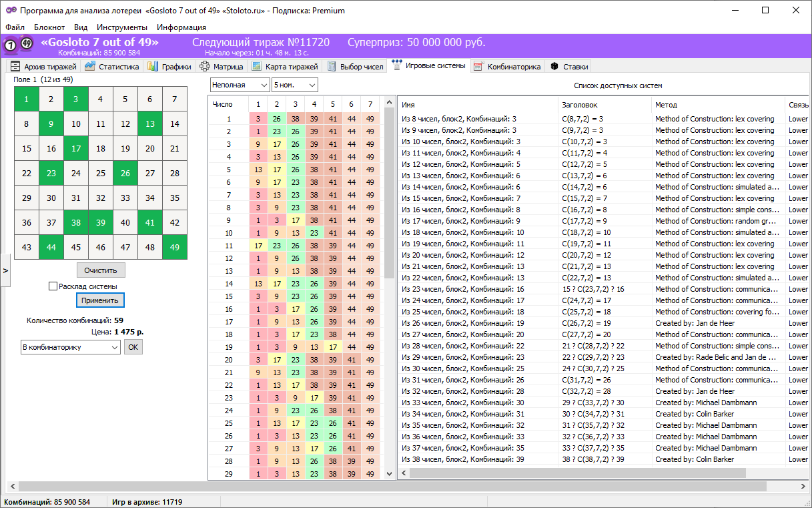The width and height of the screenshot is (812, 508).
Task: Expand the left side panel arrow
Action: tap(5, 270)
